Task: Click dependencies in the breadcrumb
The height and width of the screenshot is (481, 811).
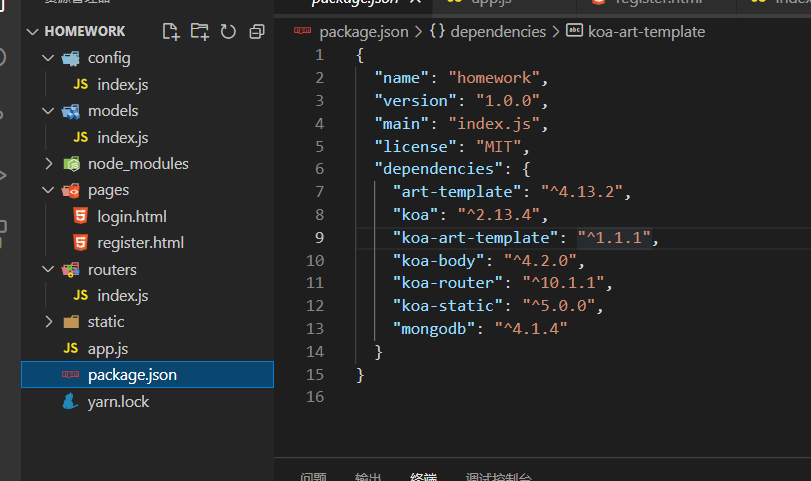Action: tap(498, 32)
